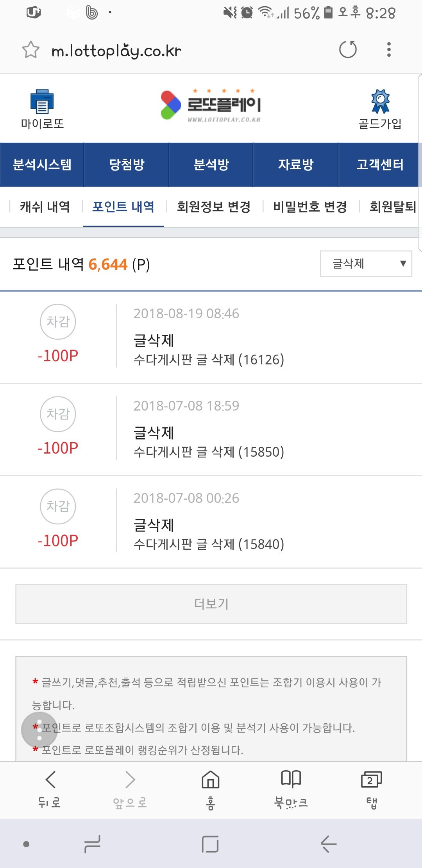This screenshot has width=422, height=868.
Task: Reload the page with refresh icon
Action: [x=348, y=50]
